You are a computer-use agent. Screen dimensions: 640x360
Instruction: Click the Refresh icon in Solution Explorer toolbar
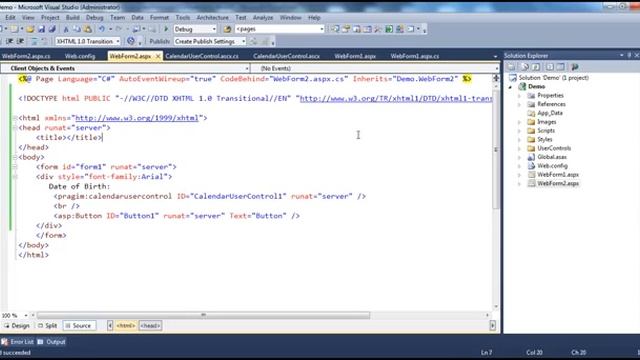[536, 67]
